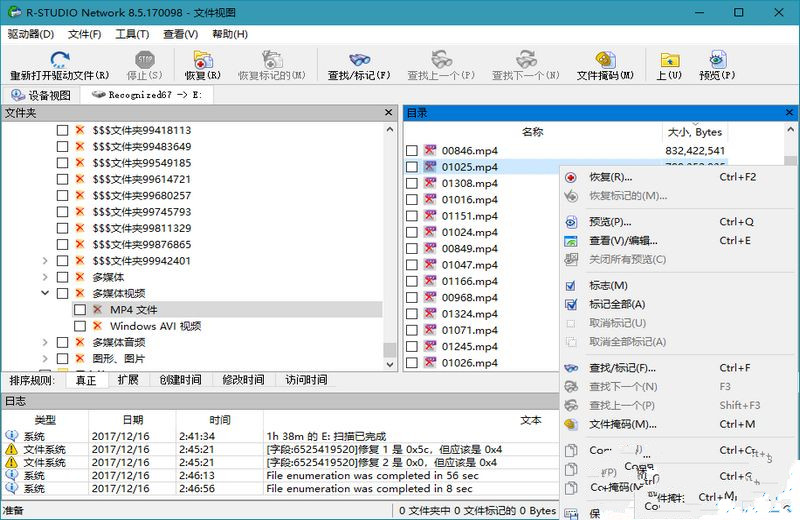800x520 pixels.
Task: Check the 图形、图片 folder checkbox
Action: point(62,359)
